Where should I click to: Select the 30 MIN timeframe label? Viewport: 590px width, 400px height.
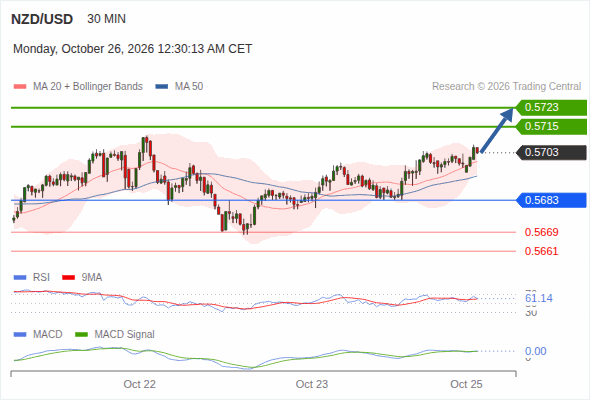point(106,19)
